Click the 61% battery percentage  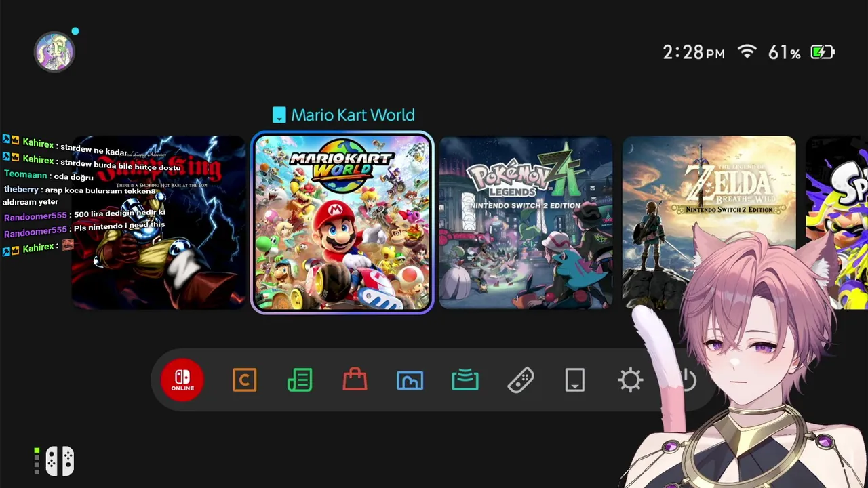[785, 52]
